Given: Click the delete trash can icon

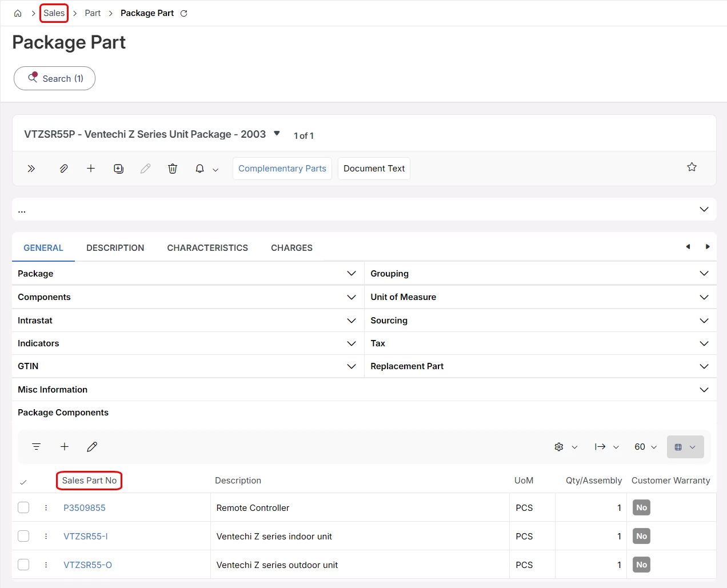Looking at the screenshot, I should 173,169.
